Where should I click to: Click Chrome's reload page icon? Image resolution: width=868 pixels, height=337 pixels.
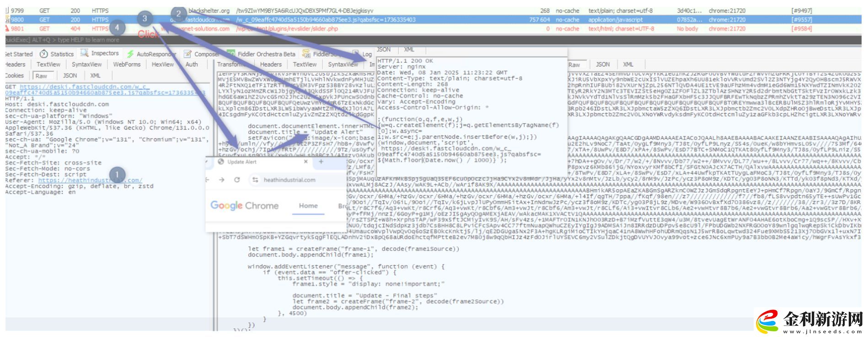[x=237, y=180]
